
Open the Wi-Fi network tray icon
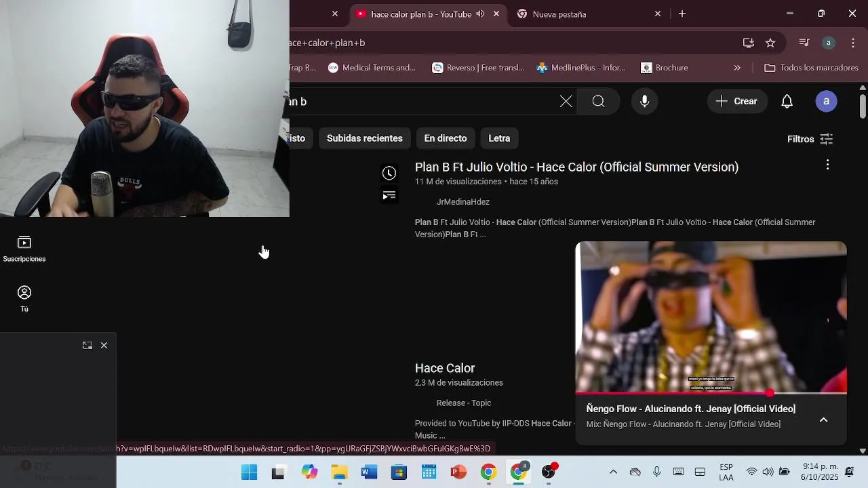[751, 472]
